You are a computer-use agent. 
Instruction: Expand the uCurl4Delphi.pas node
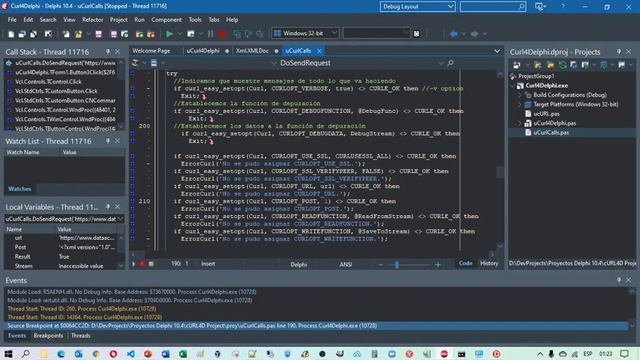(x=520, y=123)
